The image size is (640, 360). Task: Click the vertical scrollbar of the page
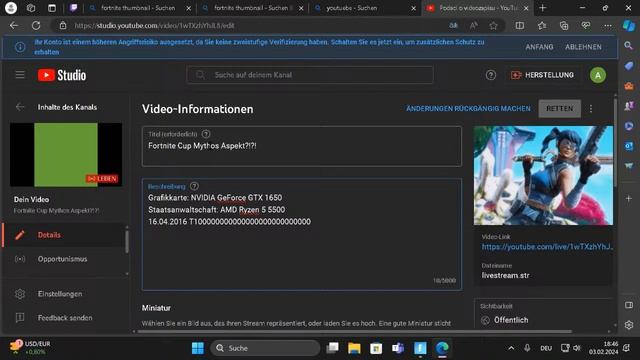(616, 143)
